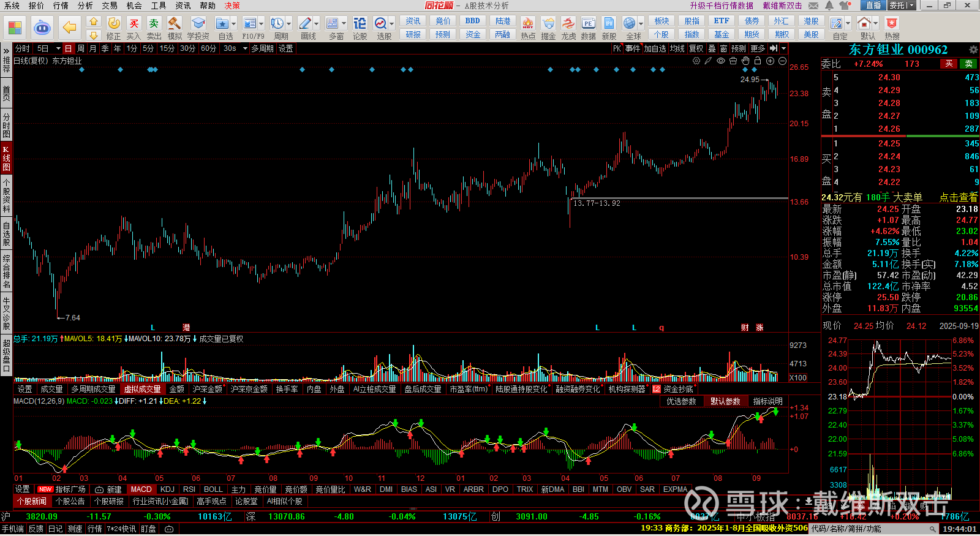Switch to KDJ indicator tab

[167, 489]
